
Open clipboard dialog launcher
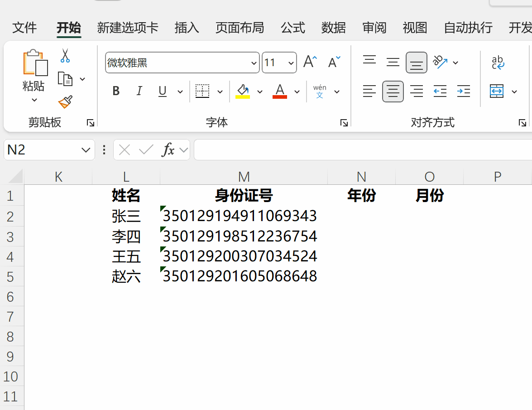90,123
